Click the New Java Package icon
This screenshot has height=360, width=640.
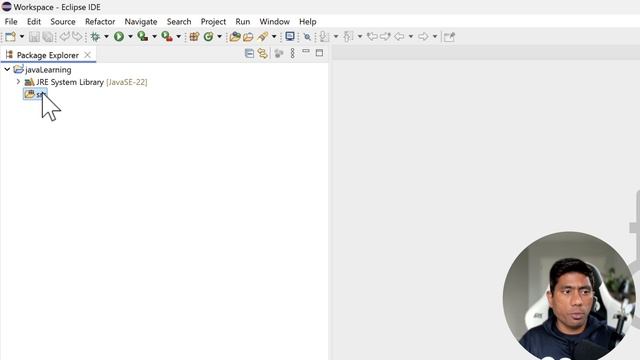[194, 37]
